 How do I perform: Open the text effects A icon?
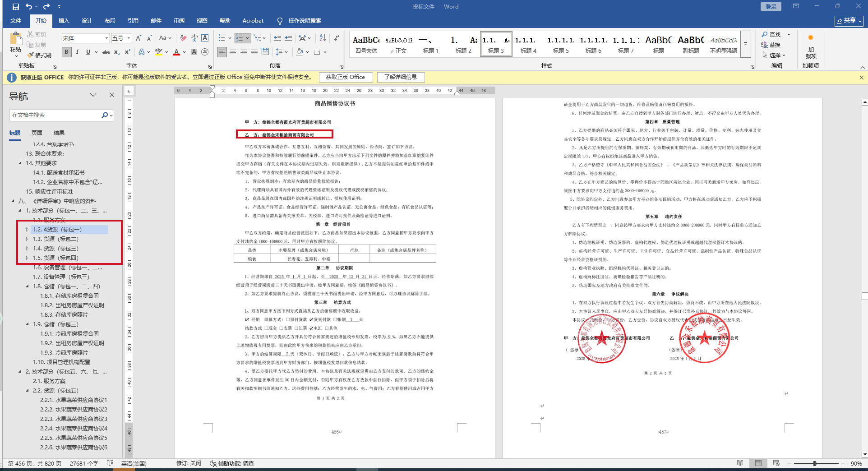pyautogui.click(x=142, y=52)
